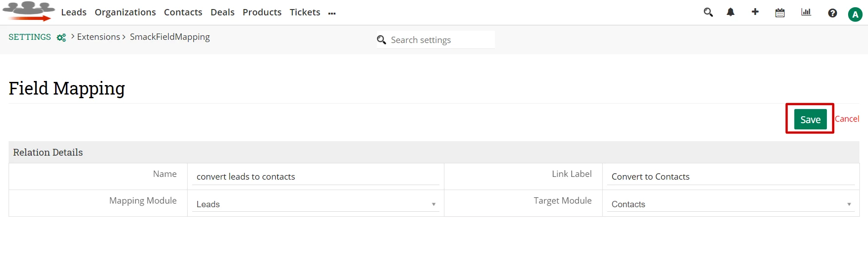Go to the Leads module
This screenshot has height=257, width=868.
click(74, 12)
